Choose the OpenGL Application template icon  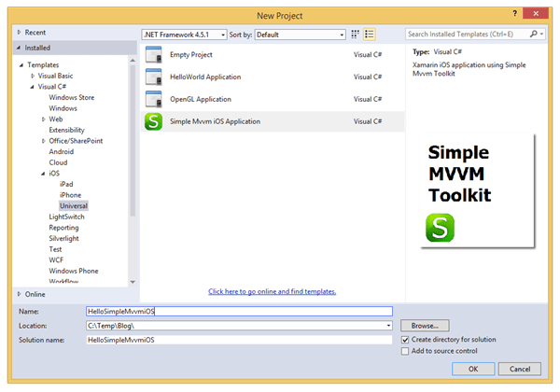tap(154, 99)
